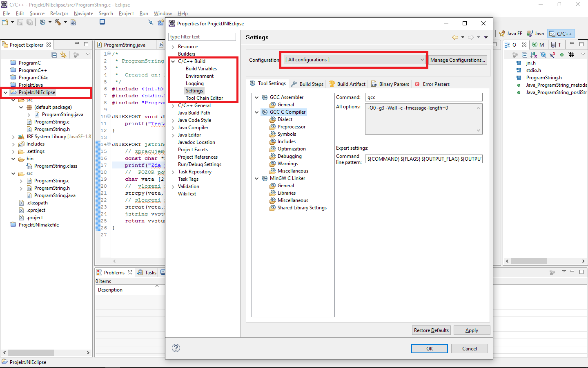588x368 pixels.
Task: Toggle hide inactive elements in Outline
Action: [571, 54]
